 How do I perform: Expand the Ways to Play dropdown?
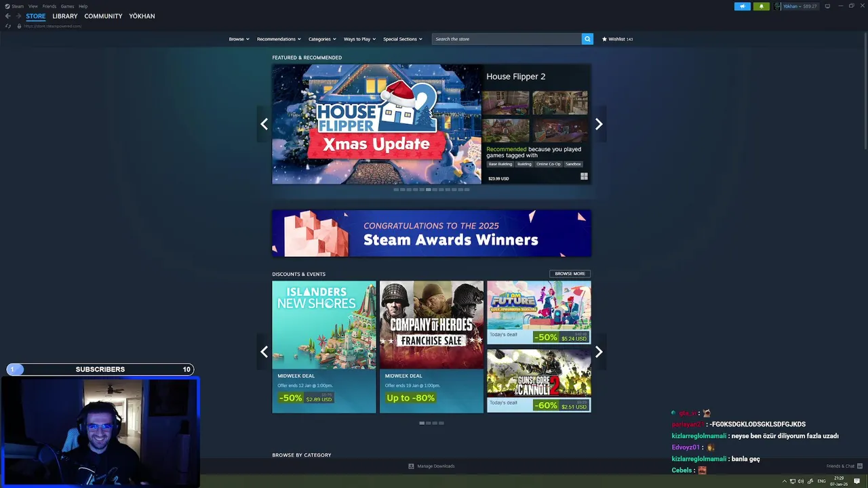(x=359, y=39)
